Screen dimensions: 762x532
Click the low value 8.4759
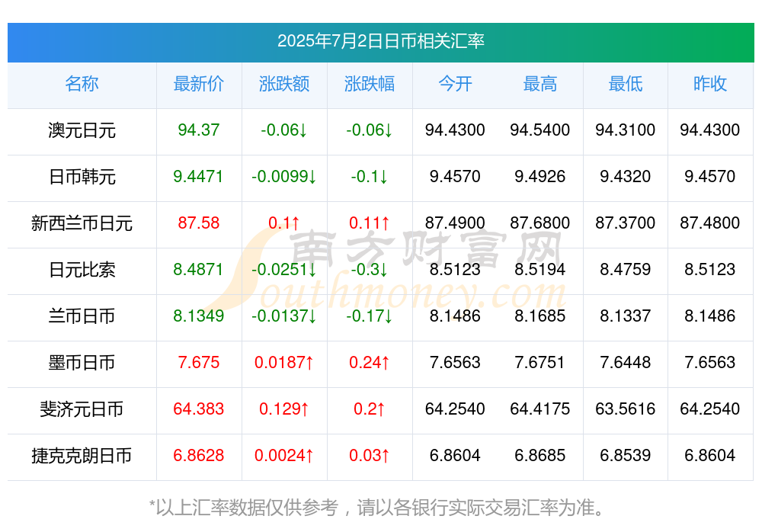(x=625, y=269)
